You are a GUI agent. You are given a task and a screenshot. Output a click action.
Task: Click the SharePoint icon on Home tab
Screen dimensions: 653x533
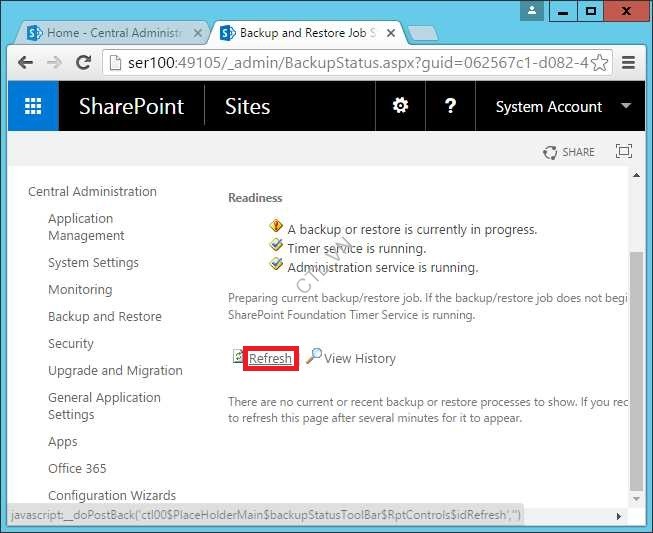[35, 33]
